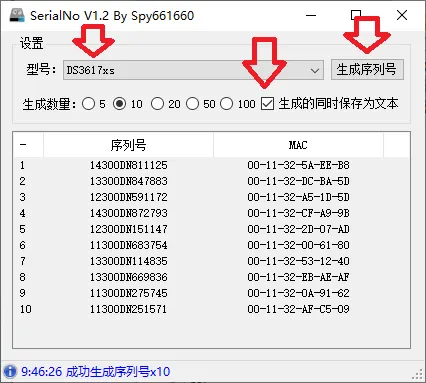Click the 生成序列号 button
This screenshot has width=426, height=383.
367,69
